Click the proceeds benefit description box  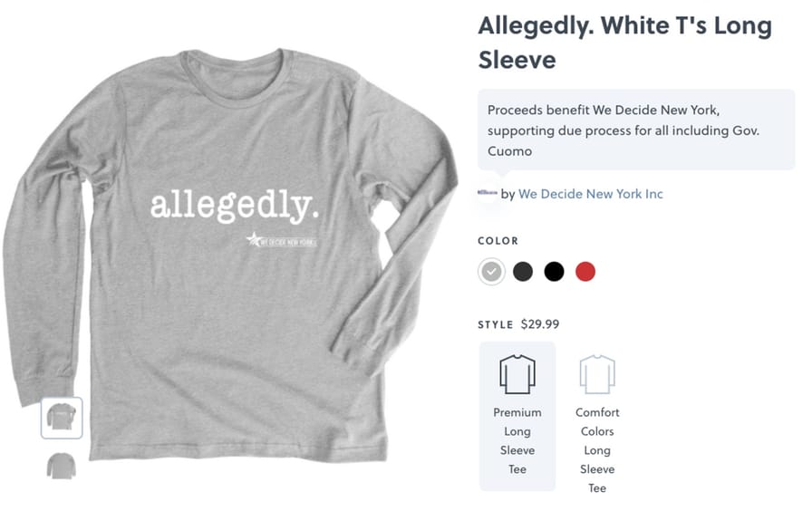click(636, 130)
